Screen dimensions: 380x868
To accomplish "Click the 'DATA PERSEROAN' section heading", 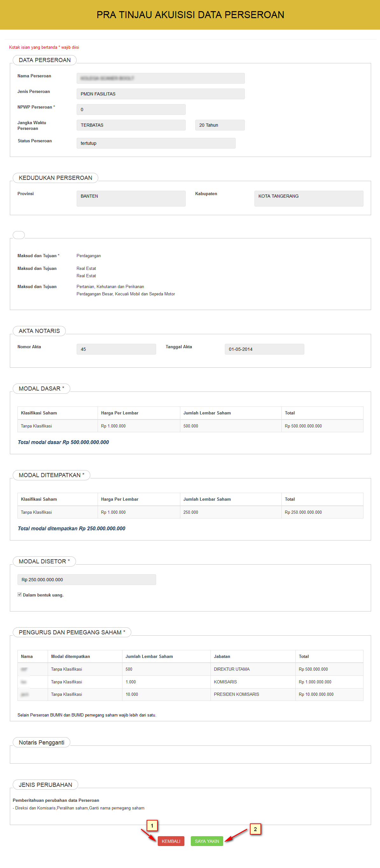I will click(x=45, y=60).
